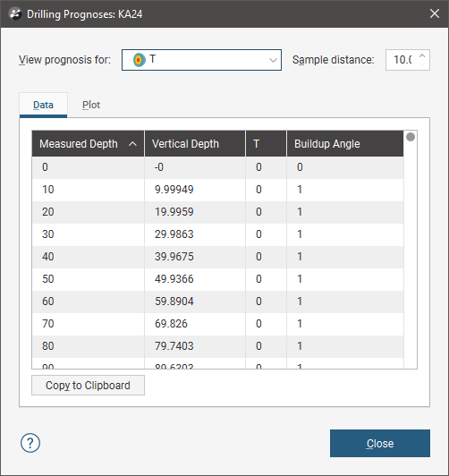Click the sort arrow on Measured Depth
The width and height of the screenshot is (449, 476).
tap(132, 144)
